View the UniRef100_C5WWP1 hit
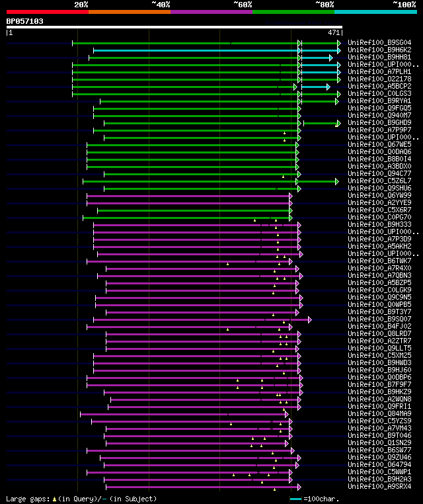423x504 pixels. 379,472
